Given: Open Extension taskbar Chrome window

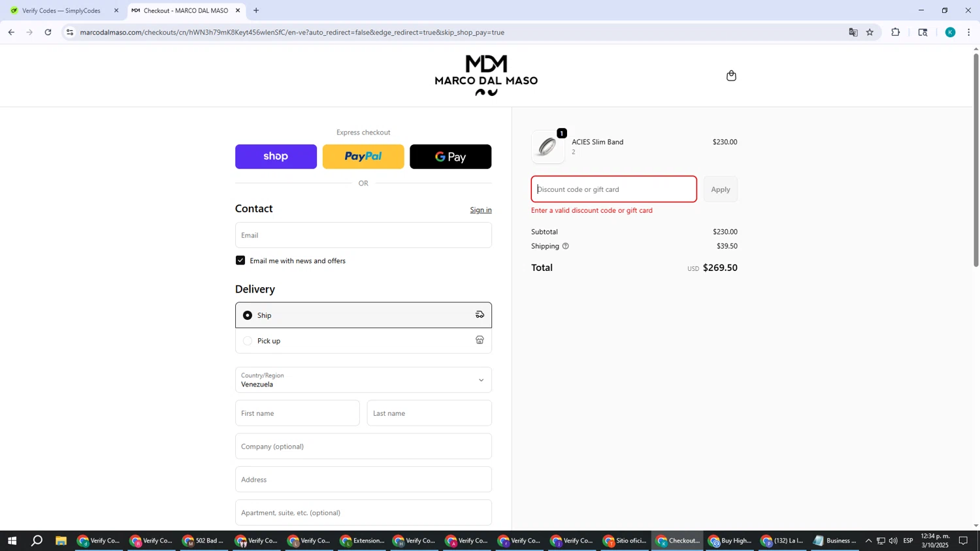Looking at the screenshot, I should 363,541.
